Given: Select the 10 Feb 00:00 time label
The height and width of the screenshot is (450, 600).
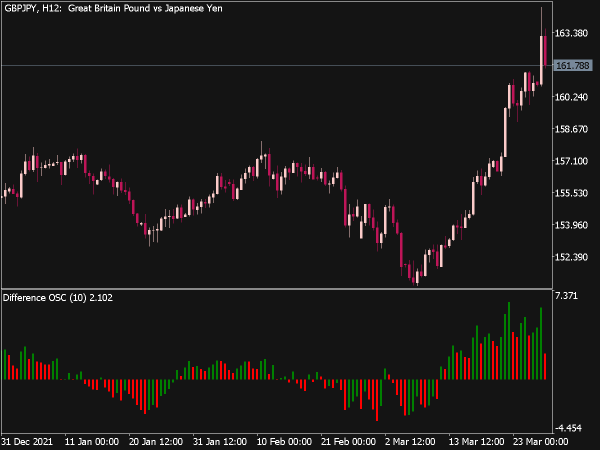Looking at the screenshot, I should click(x=284, y=442).
